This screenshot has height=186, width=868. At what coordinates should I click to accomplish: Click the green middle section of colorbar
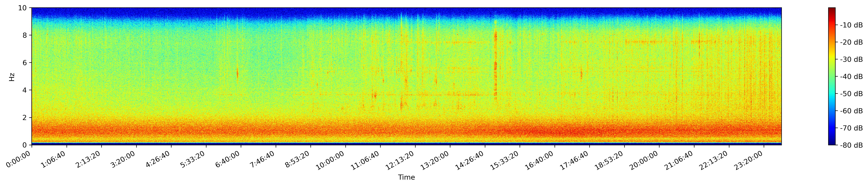pyautogui.click(x=832, y=77)
